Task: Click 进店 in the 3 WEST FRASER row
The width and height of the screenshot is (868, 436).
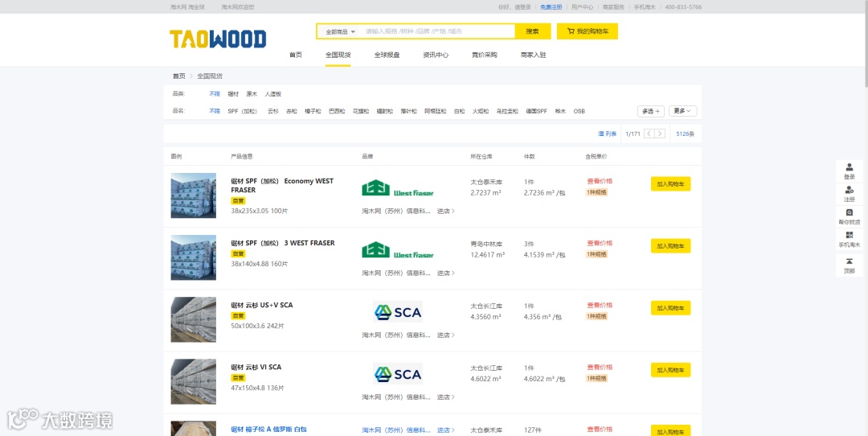Action: [445, 274]
